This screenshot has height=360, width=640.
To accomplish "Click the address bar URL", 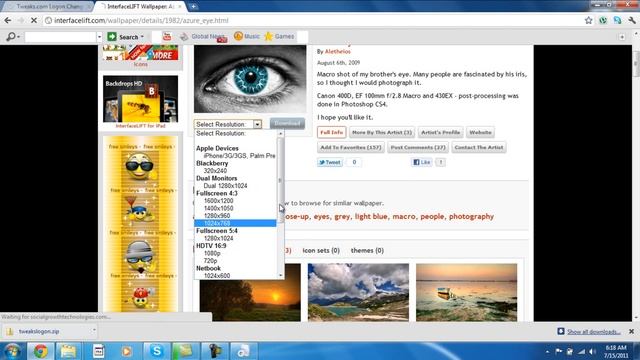I will [x=141, y=20].
